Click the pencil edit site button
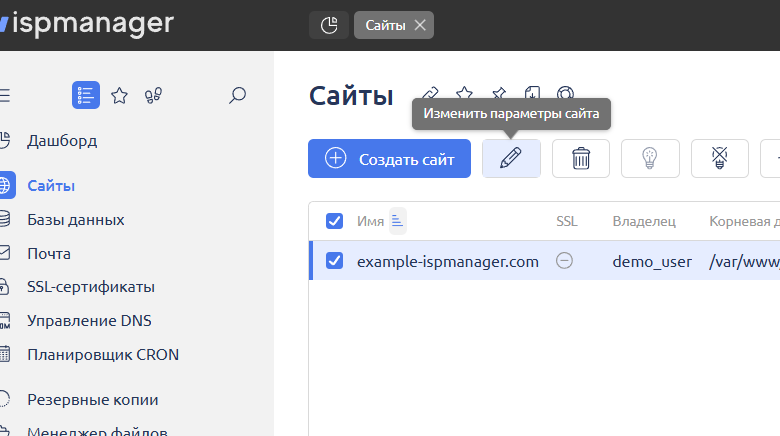Screen dimensions: 780x436 pos(511,158)
